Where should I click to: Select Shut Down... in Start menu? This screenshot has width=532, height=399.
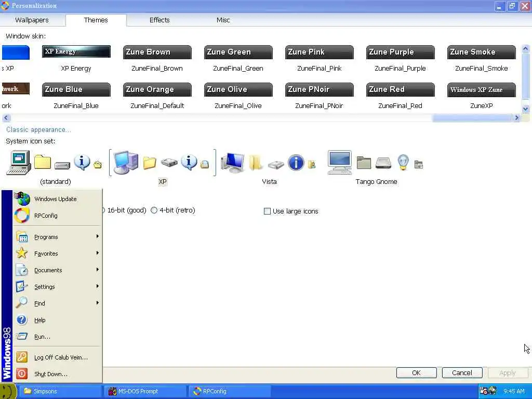[58, 374]
